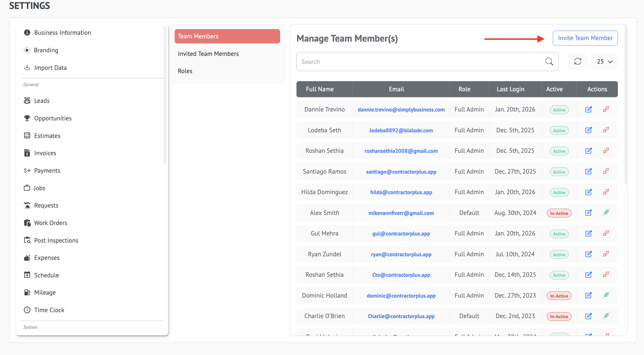Open the 25 per-page dropdown
The image size is (644, 355).
[x=604, y=62]
